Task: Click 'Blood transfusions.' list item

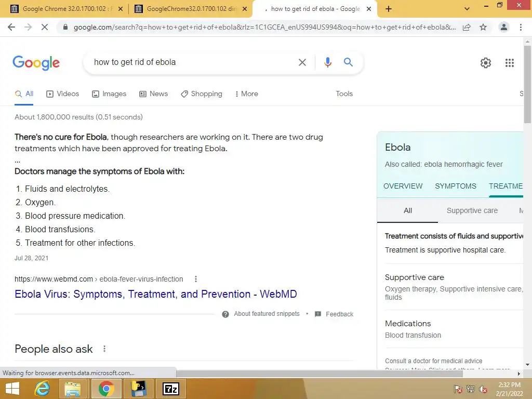Action: [x=60, y=230]
